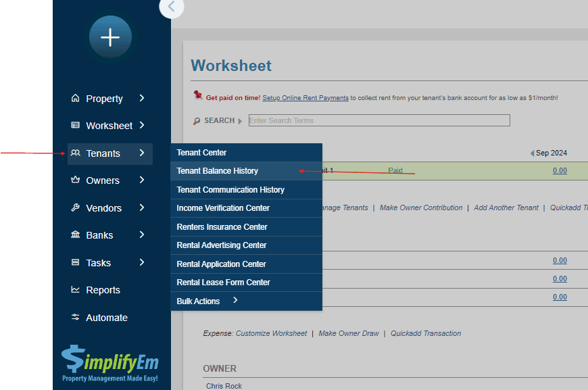Click the Automate sliders icon
This screenshot has height=390, width=588.
tap(75, 318)
